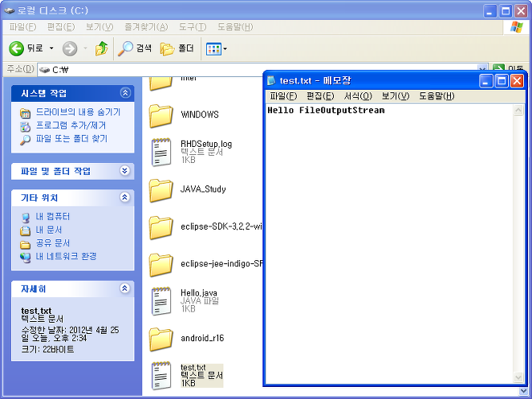Open Notepad 편집(E) menu

[x=320, y=96]
